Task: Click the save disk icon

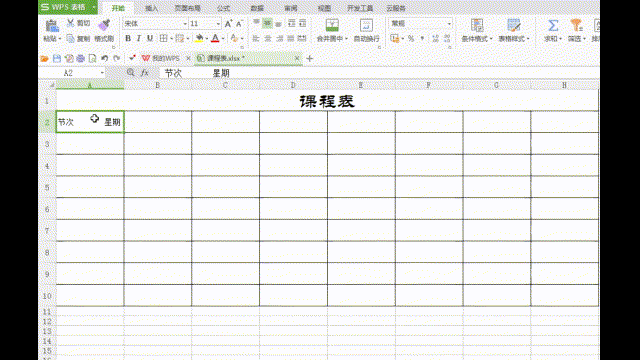Action: tap(57, 59)
